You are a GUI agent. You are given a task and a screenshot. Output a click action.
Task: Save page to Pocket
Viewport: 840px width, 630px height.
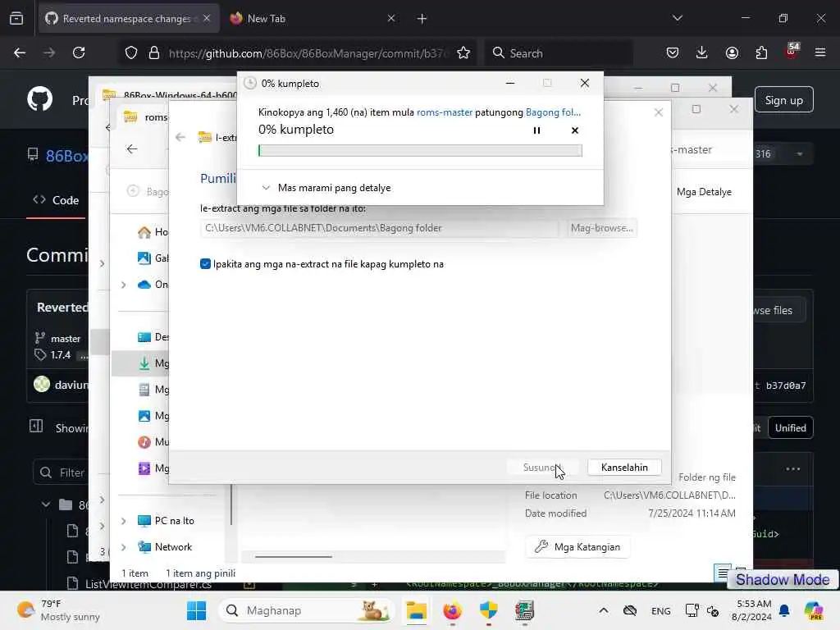point(673,52)
